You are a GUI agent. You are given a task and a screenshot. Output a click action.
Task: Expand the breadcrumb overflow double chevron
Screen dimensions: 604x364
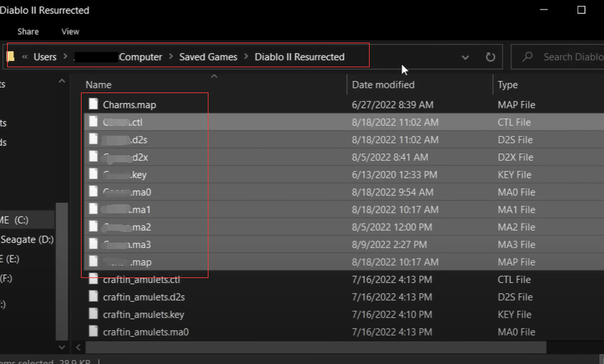tap(25, 57)
